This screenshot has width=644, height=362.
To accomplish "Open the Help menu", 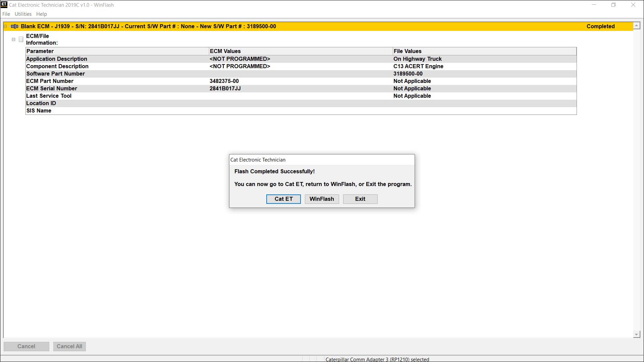I will pos(41,14).
